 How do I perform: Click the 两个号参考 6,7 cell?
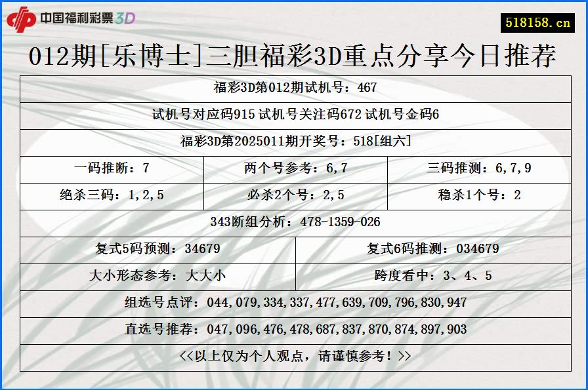click(x=294, y=166)
